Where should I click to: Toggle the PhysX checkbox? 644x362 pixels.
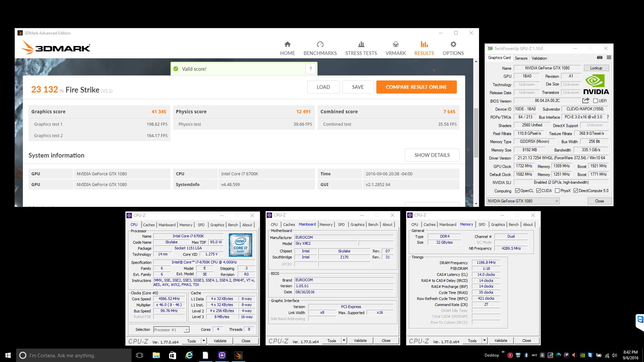[557, 191]
